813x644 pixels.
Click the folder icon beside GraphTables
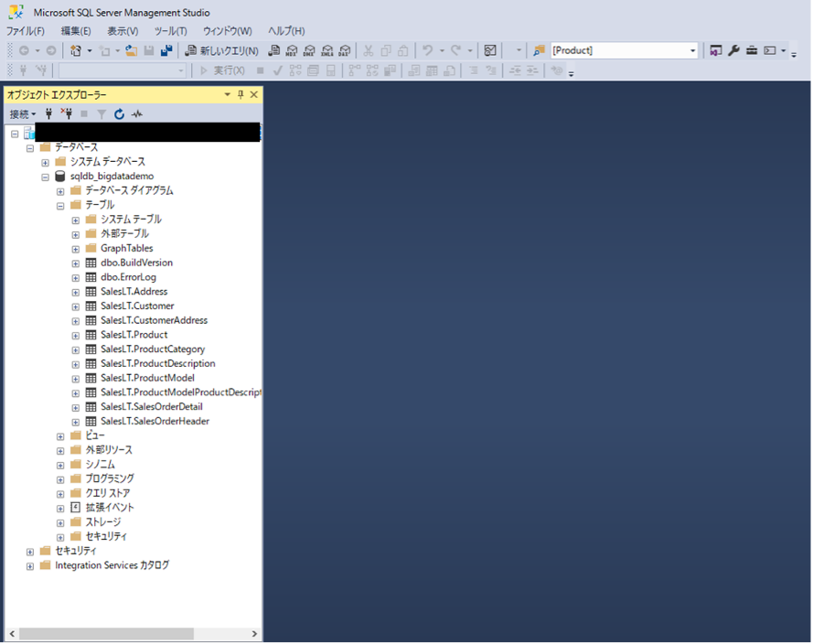[x=91, y=248]
